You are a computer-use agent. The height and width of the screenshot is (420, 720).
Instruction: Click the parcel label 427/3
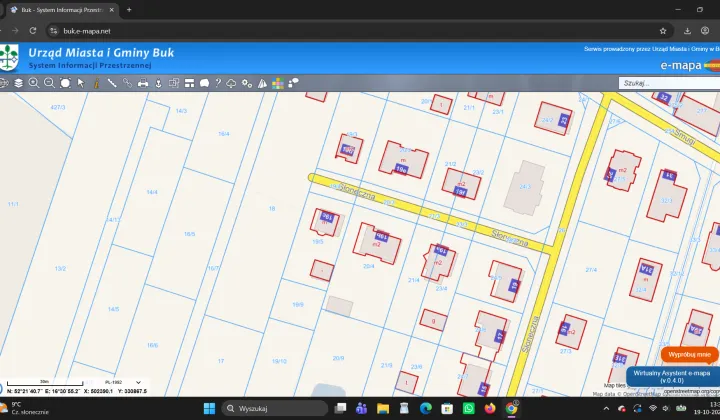point(57,107)
